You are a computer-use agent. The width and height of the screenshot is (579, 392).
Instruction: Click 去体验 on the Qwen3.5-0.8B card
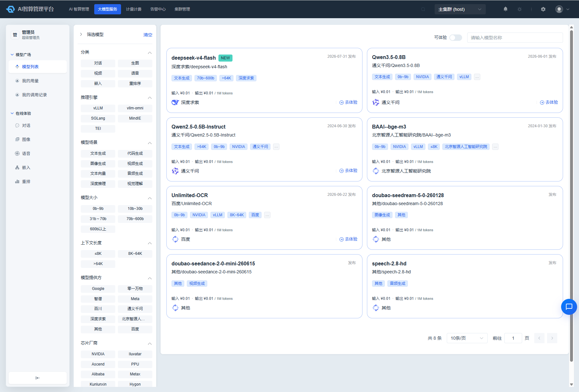tap(549, 102)
